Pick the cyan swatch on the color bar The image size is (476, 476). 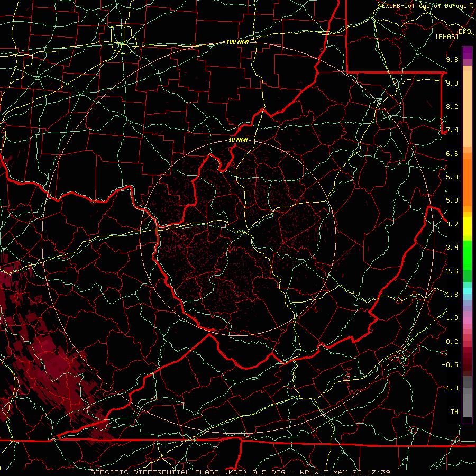(x=467, y=291)
